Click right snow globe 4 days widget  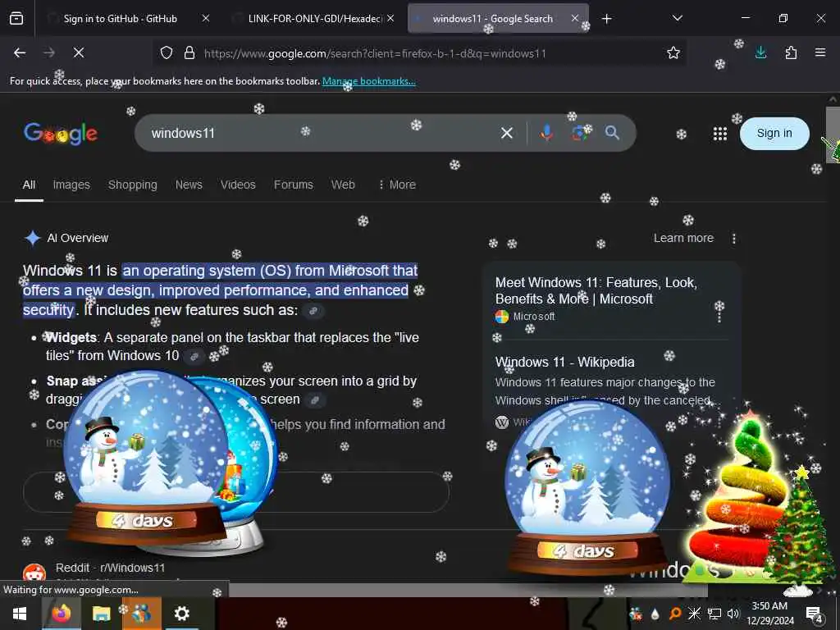tap(587, 487)
